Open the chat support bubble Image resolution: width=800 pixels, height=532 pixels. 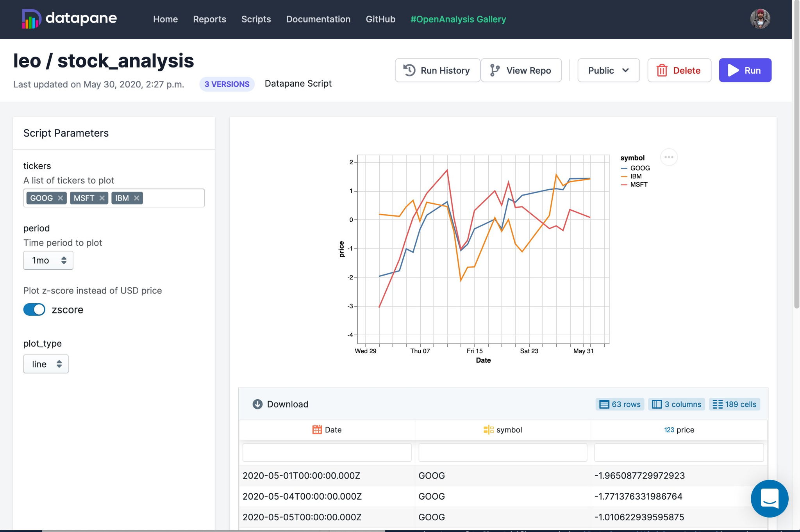[769, 498]
